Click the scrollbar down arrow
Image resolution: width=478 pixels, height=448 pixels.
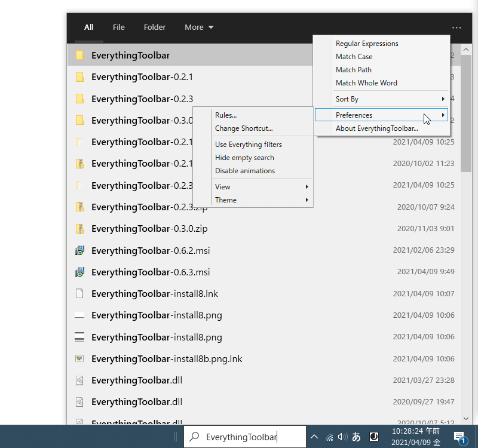[466, 419]
